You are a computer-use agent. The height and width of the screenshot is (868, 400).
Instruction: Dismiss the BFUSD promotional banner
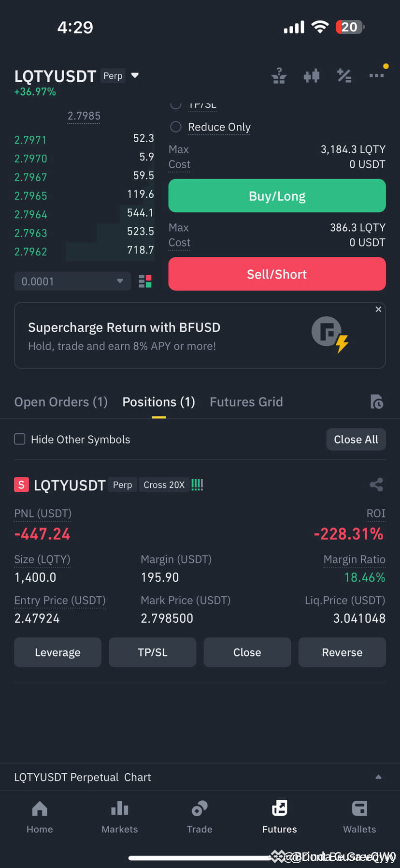(378, 309)
